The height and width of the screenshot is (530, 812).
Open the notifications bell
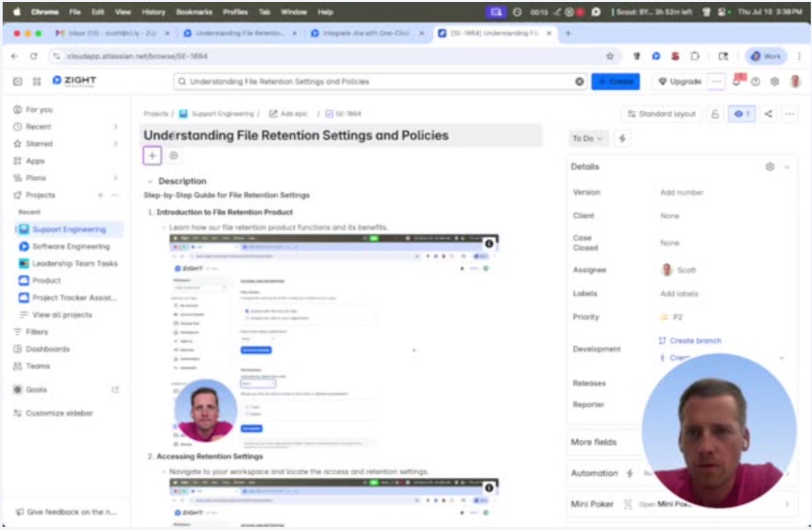pos(738,81)
